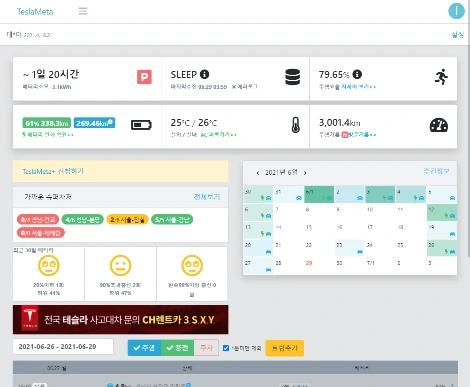
Task: Toggle the green checked charge filter button
Action: (x=177, y=348)
